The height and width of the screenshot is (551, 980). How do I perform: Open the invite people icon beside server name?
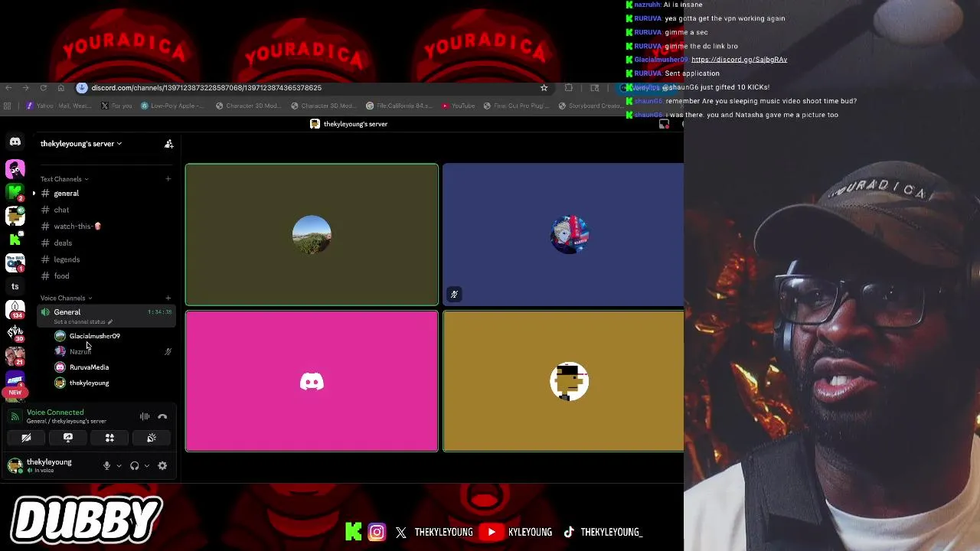point(168,144)
